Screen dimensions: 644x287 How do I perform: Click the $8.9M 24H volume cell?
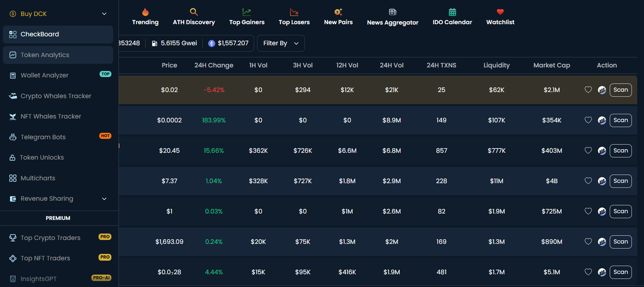[x=391, y=120]
